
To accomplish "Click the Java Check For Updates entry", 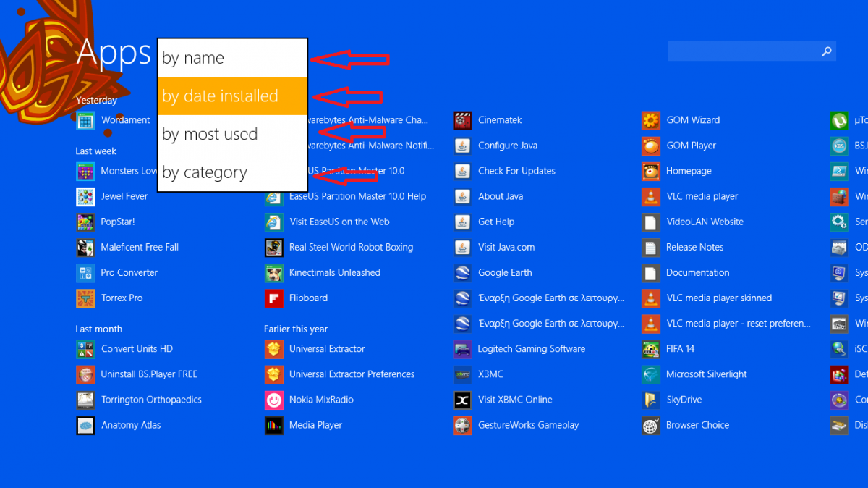I will [505, 171].
